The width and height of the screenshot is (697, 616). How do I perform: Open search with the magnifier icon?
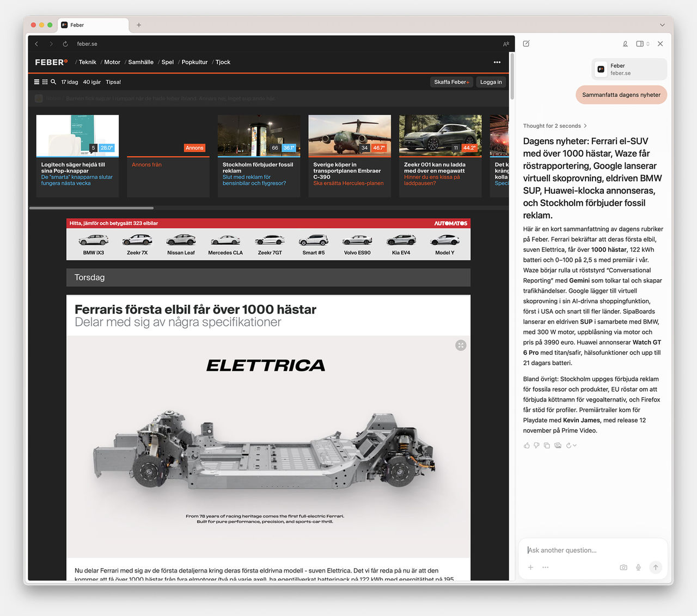(x=53, y=82)
